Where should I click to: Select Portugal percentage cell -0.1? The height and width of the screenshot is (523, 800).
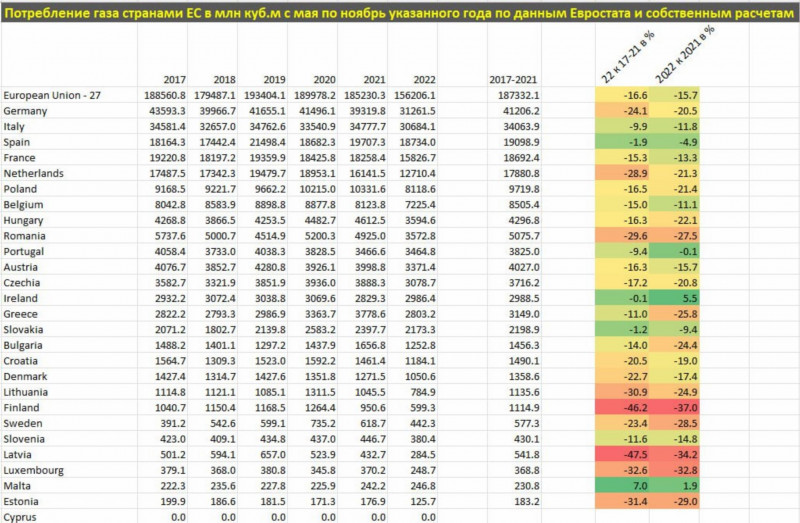tap(674, 252)
